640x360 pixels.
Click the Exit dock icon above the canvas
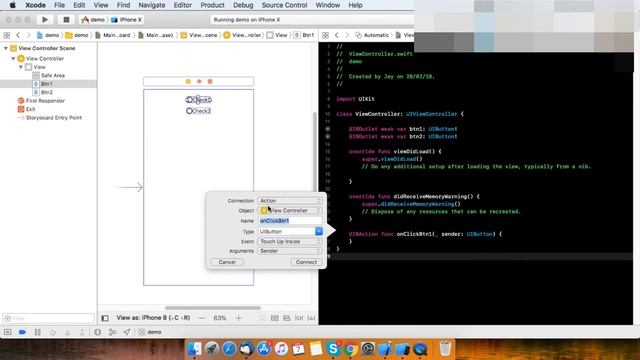click(210, 81)
